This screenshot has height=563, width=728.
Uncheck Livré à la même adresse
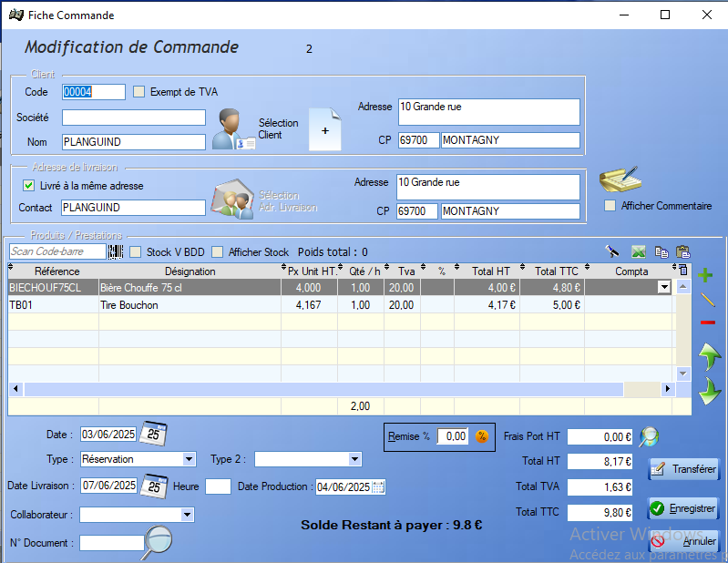pyautogui.click(x=28, y=186)
